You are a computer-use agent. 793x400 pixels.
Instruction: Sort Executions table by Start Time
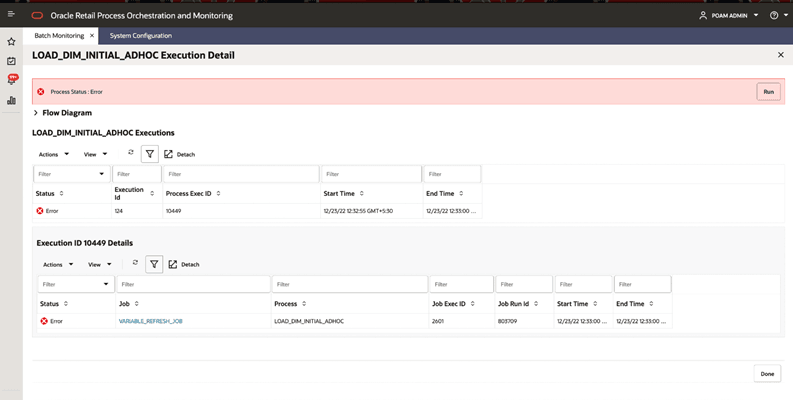(x=362, y=194)
